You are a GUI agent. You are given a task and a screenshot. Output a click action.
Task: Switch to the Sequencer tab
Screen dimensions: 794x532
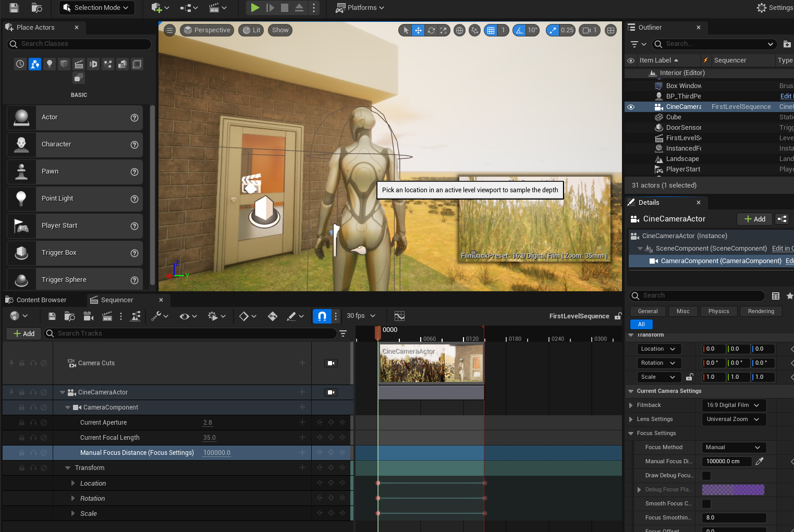[117, 300]
